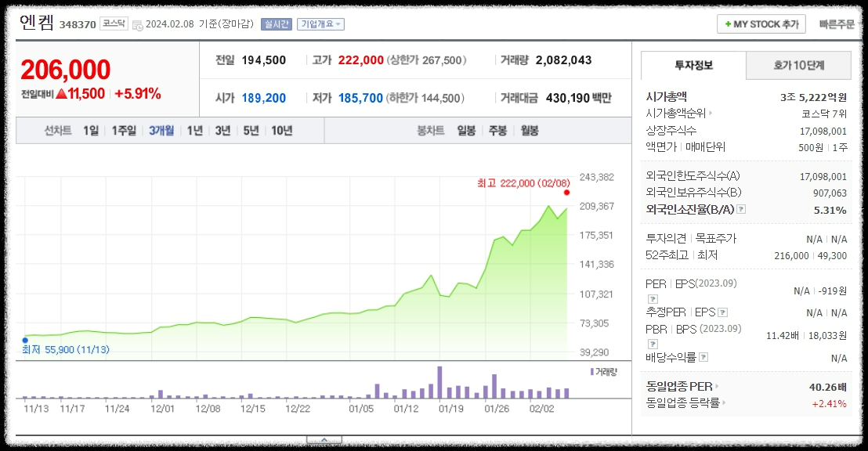The height and width of the screenshot is (451, 868).
Task: Open the 기업개요 dropdown
Action: (320, 24)
